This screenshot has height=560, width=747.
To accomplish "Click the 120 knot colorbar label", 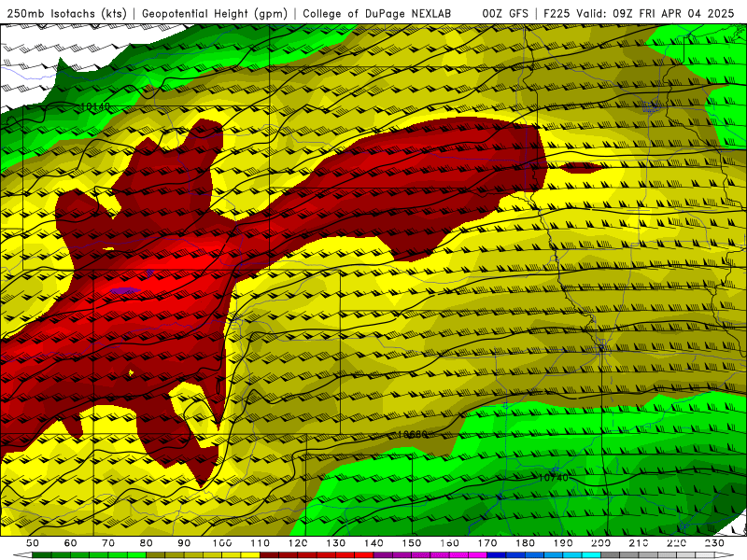I will [x=298, y=543].
